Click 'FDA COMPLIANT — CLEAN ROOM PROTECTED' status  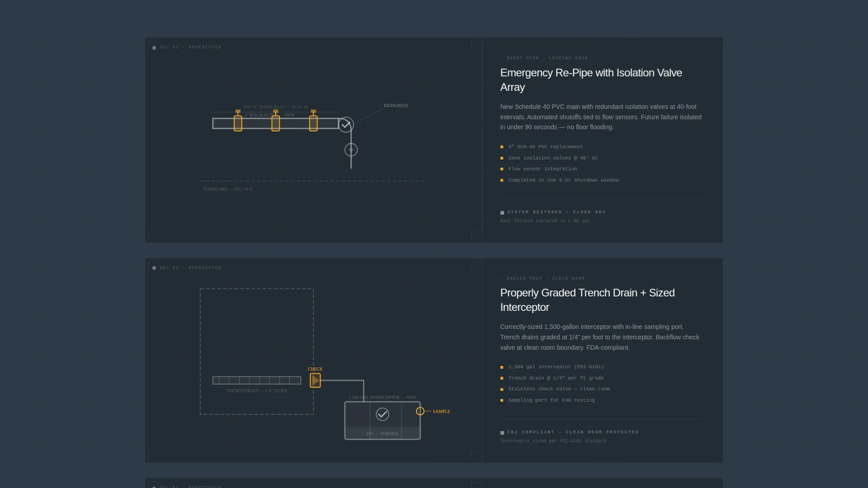click(573, 432)
